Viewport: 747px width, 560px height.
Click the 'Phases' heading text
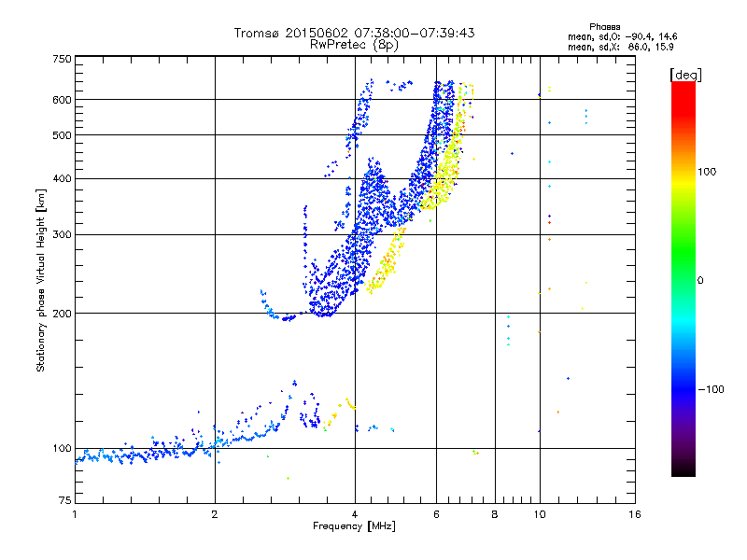(x=604, y=27)
